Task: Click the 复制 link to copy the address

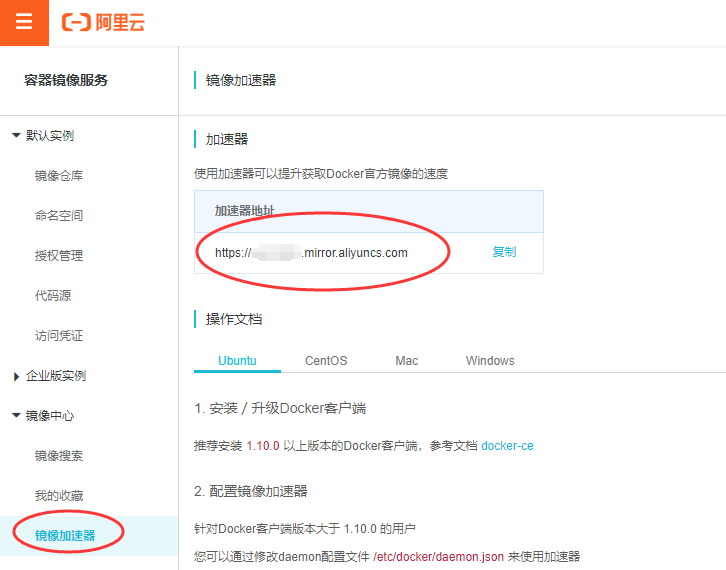Action: point(504,252)
